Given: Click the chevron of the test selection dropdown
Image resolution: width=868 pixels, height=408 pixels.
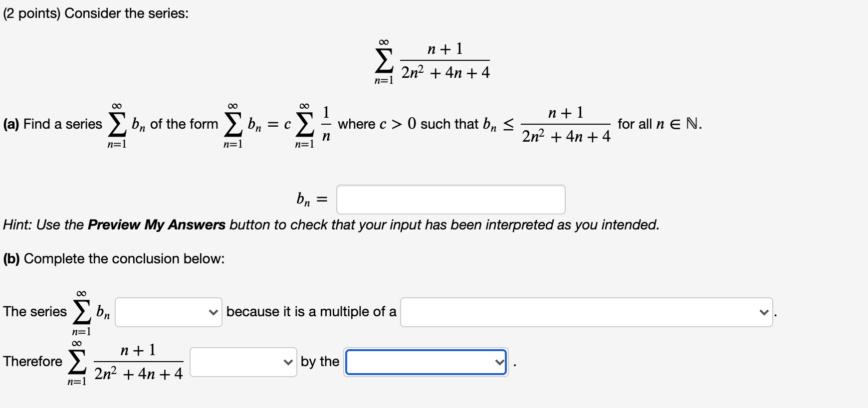Looking at the screenshot, I should pos(499,363).
